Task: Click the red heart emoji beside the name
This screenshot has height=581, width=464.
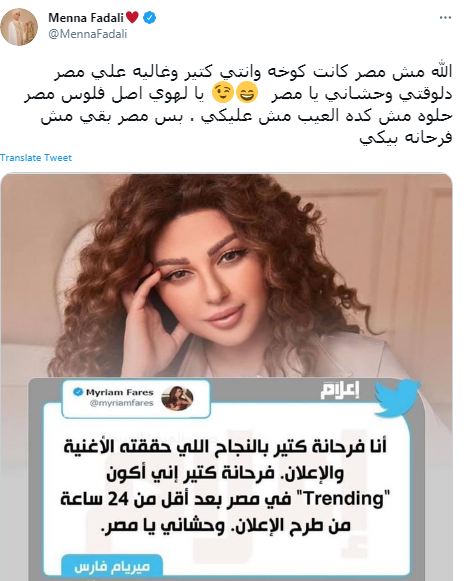Action: (x=132, y=17)
